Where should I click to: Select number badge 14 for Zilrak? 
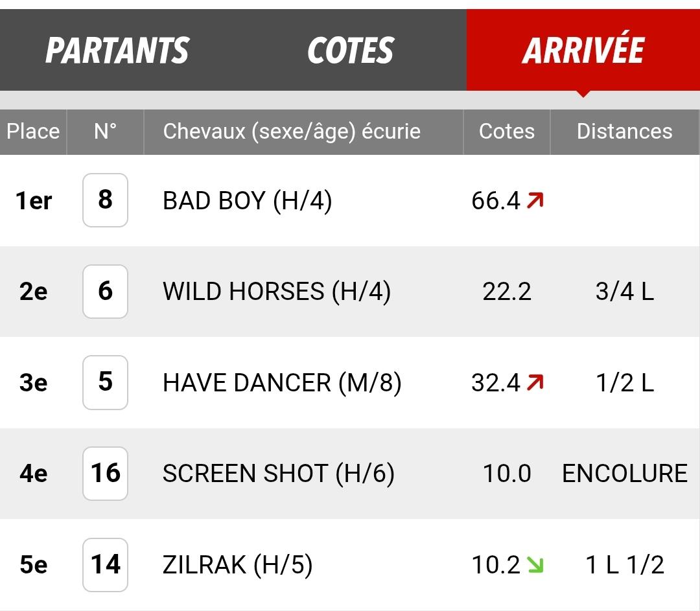106,564
